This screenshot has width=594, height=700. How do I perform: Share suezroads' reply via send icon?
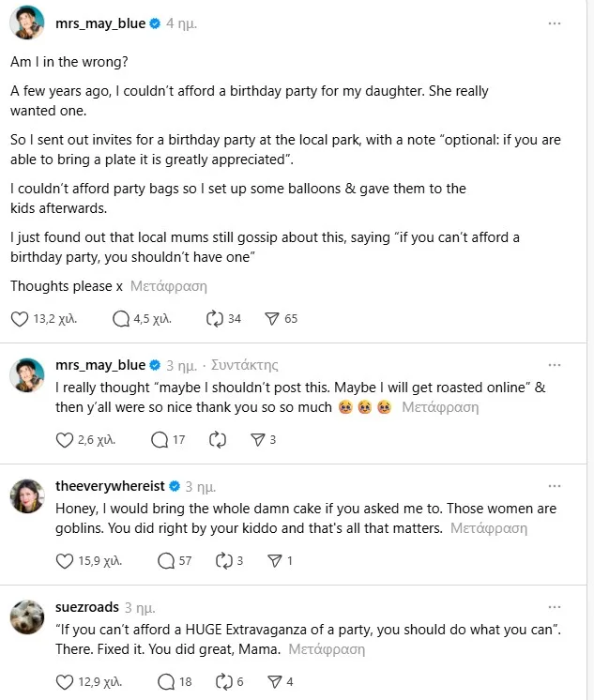275,682
